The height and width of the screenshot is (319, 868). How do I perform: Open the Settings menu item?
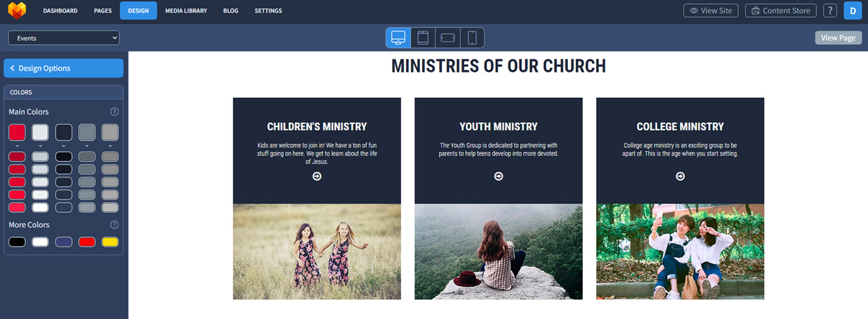tap(268, 11)
